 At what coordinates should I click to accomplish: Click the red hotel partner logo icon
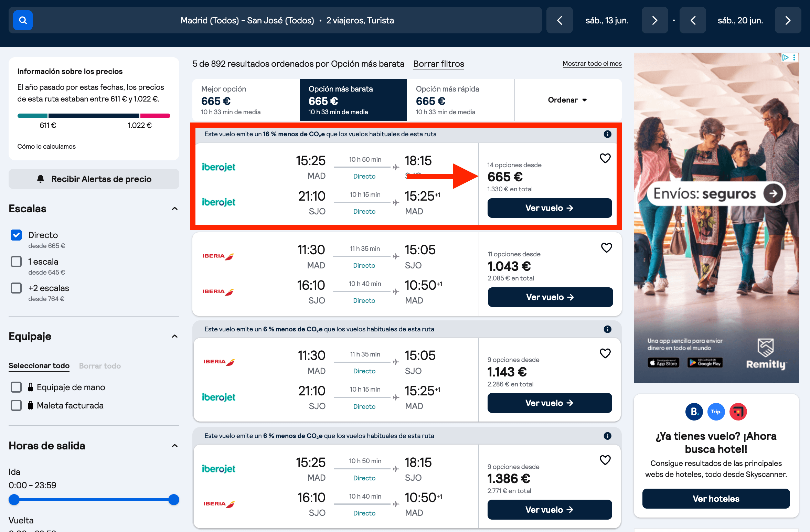738,412
